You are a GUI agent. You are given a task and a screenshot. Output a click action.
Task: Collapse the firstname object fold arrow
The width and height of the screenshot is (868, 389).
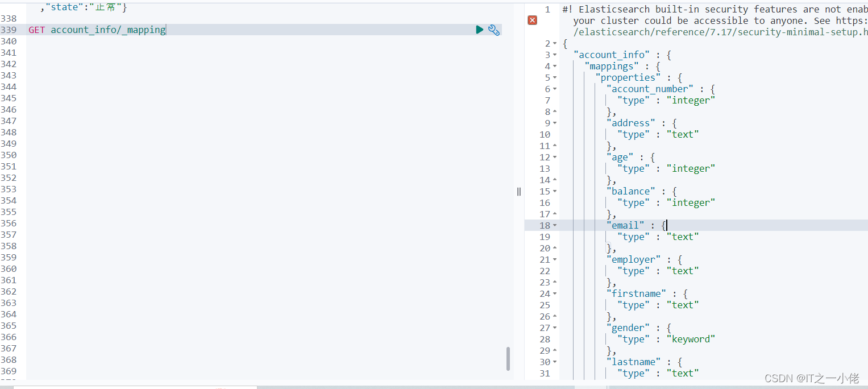pyautogui.click(x=554, y=293)
